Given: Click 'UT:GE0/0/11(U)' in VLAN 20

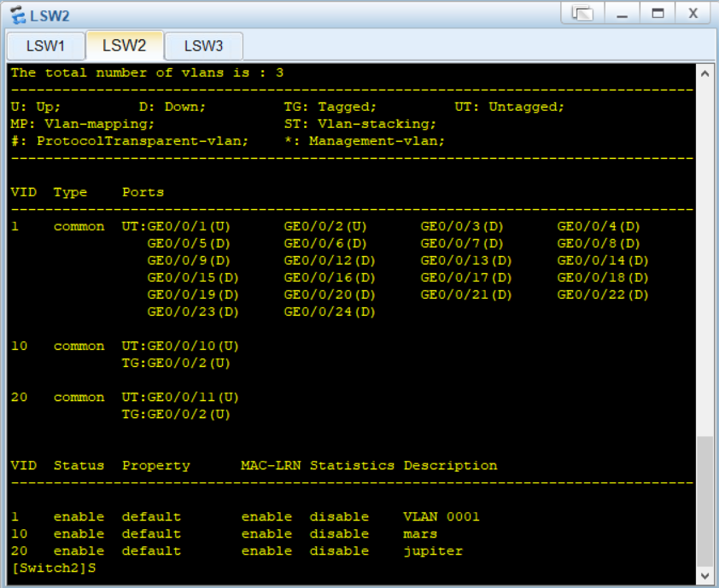Looking at the screenshot, I should point(180,398).
